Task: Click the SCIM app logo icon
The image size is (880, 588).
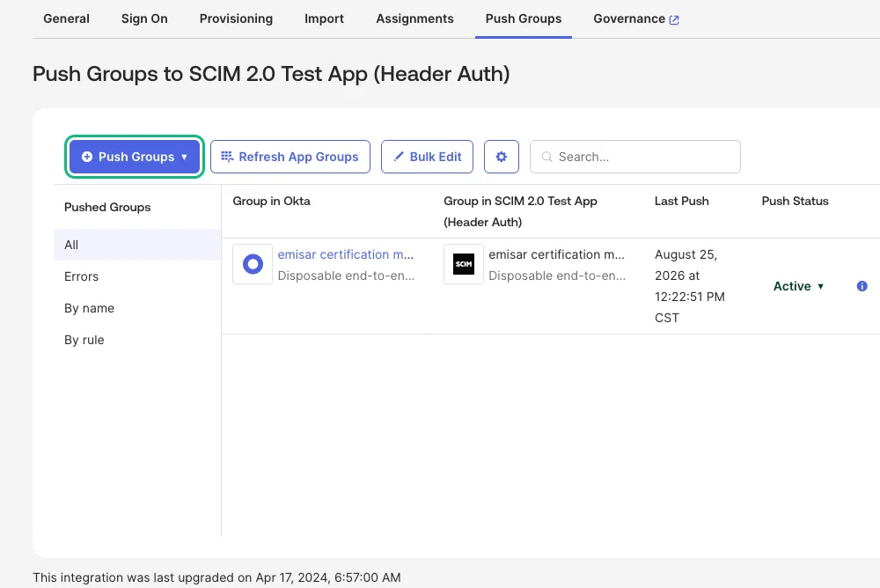Action: tap(464, 264)
